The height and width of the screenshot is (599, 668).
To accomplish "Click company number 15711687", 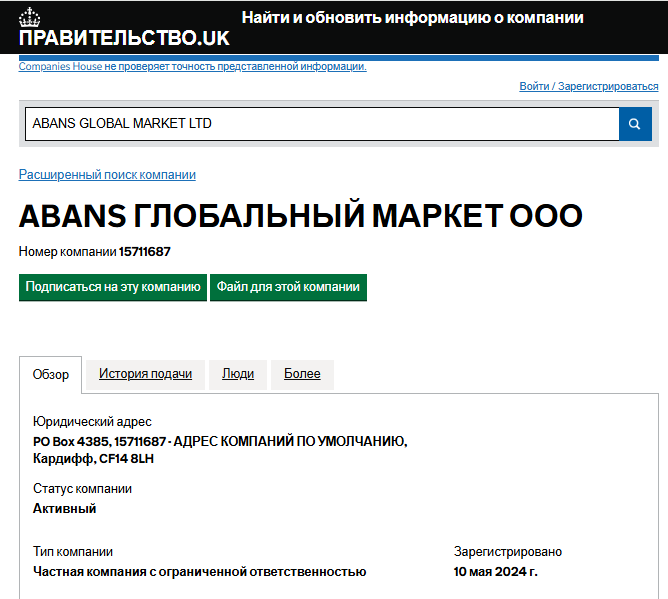I will coord(144,252).
